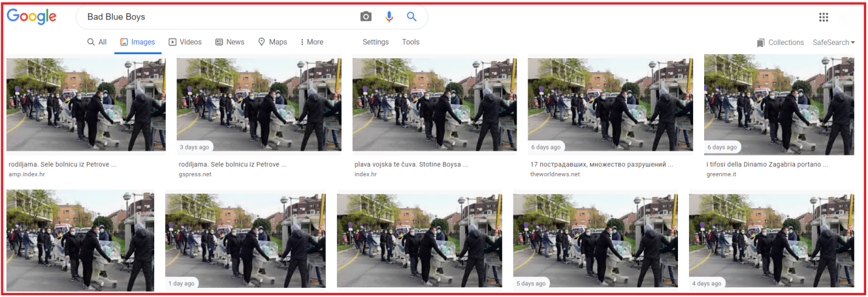This screenshot has width=868, height=297.
Task: Click the gspress.net source text
Action: pyautogui.click(x=195, y=174)
